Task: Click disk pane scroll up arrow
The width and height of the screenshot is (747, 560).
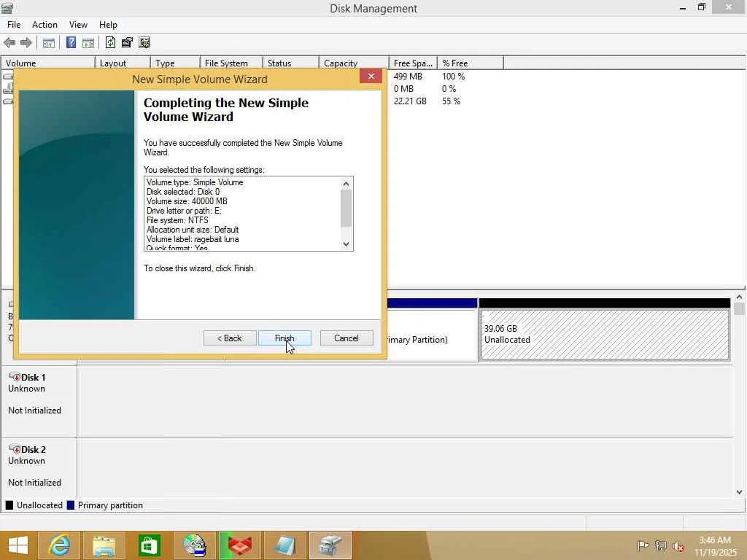Action: pyautogui.click(x=740, y=297)
